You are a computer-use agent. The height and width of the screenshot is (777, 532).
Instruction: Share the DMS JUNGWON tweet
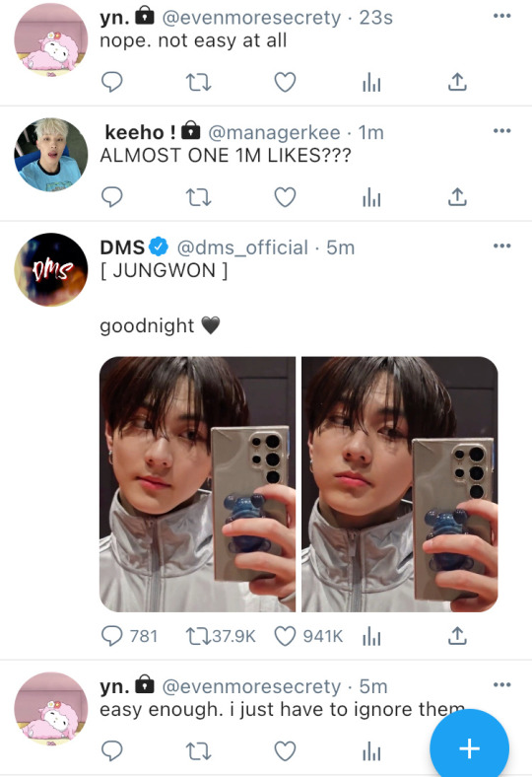457,636
